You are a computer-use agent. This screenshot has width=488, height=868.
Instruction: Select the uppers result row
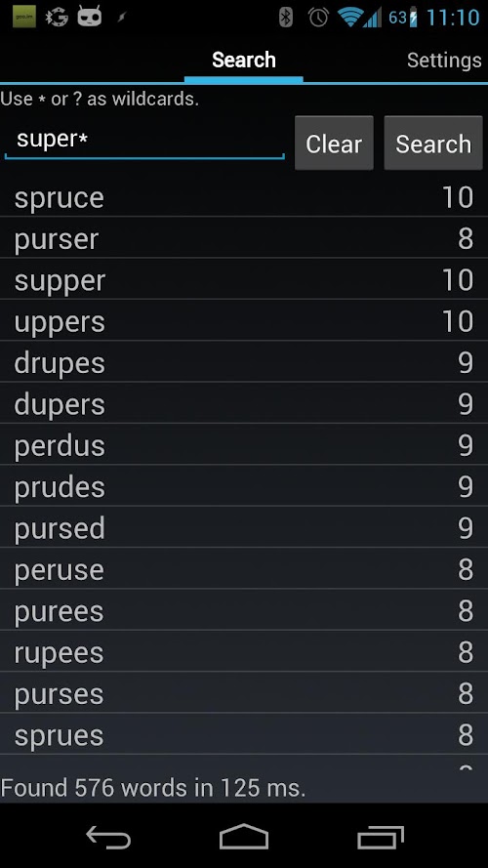click(244, 321)
